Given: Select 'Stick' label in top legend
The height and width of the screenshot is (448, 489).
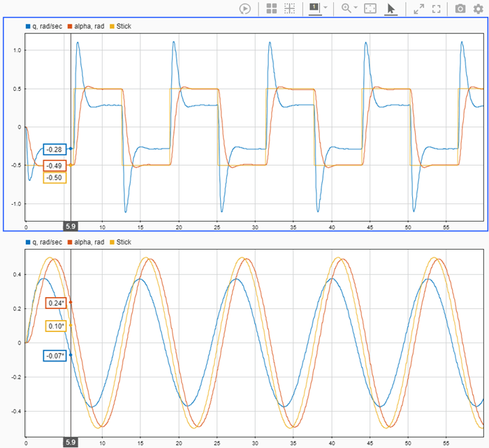Looking at the screenshot, I should click(x=124, y=27).
